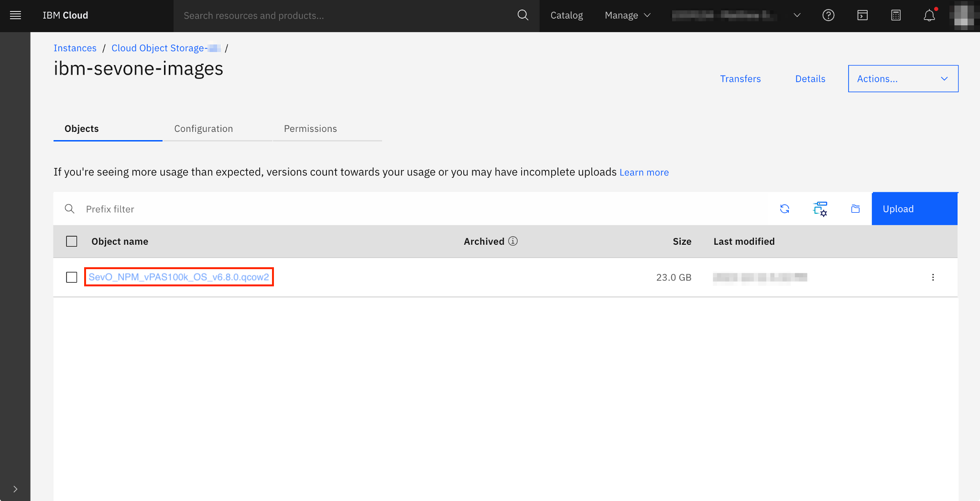Click the Prefix filter magnifier icon
This screenshot has width=980, height=501.
(x=70, y=209)
